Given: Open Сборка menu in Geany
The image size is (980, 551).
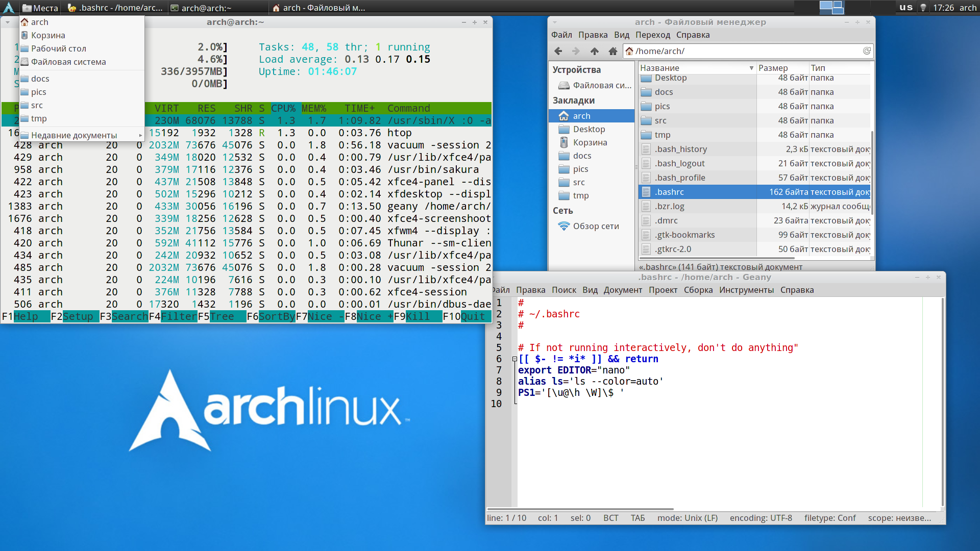Looking at the screenshot, I should tap(698, 290).
